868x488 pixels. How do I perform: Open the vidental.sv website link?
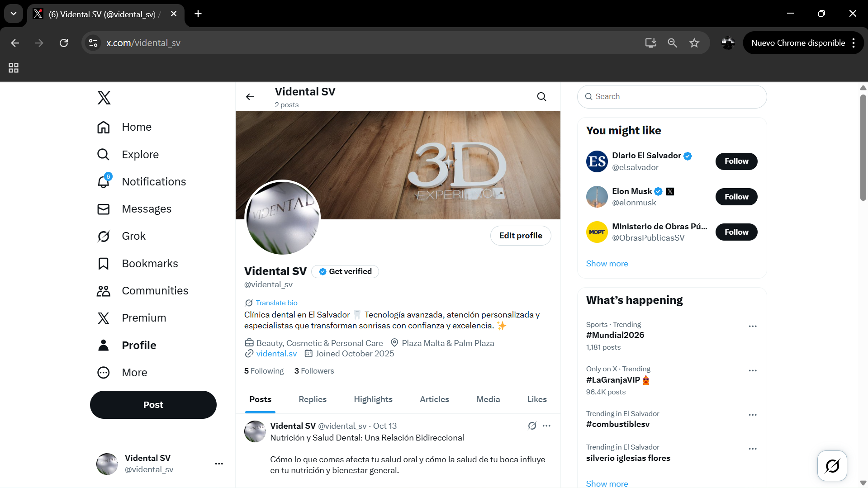(x=276, y=354)
